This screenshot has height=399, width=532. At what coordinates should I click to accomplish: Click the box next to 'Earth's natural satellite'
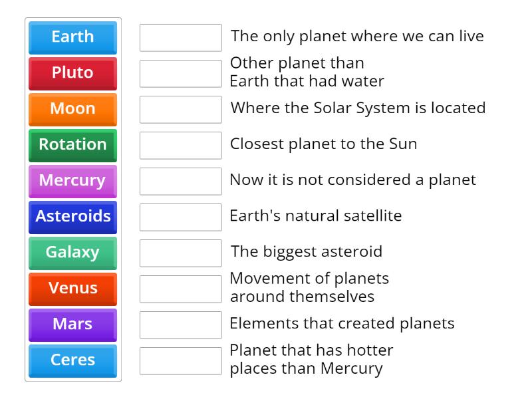pyautogui.click(x=180, y=217)
